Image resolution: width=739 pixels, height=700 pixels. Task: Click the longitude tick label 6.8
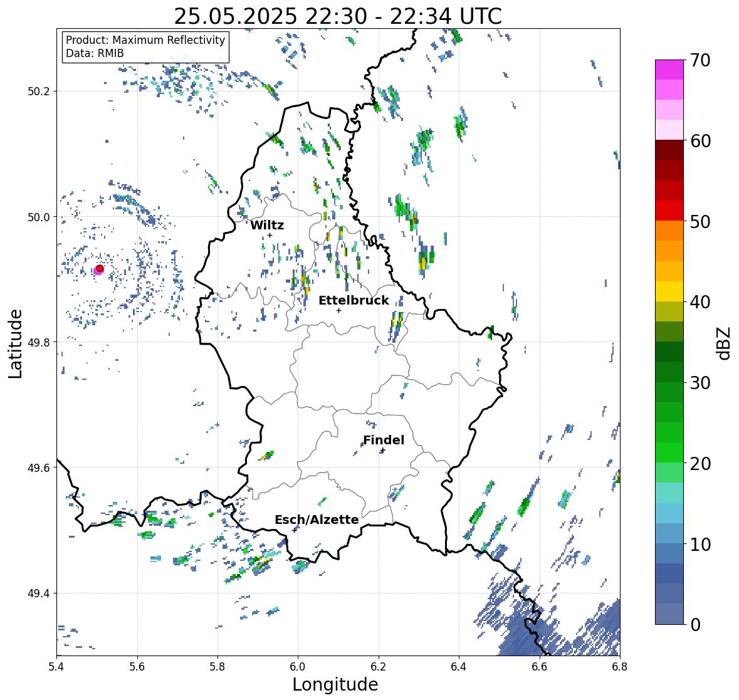[x=620, y=666]
